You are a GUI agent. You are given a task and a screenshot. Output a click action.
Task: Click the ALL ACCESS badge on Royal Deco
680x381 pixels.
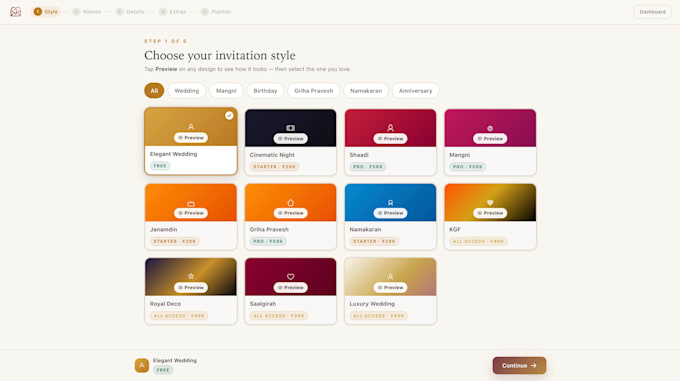pos(179,316)
